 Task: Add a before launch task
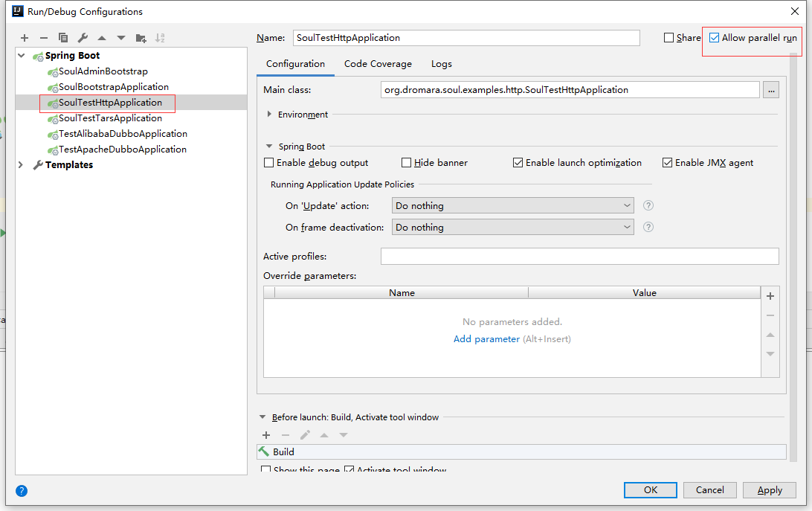click(266, 435)
